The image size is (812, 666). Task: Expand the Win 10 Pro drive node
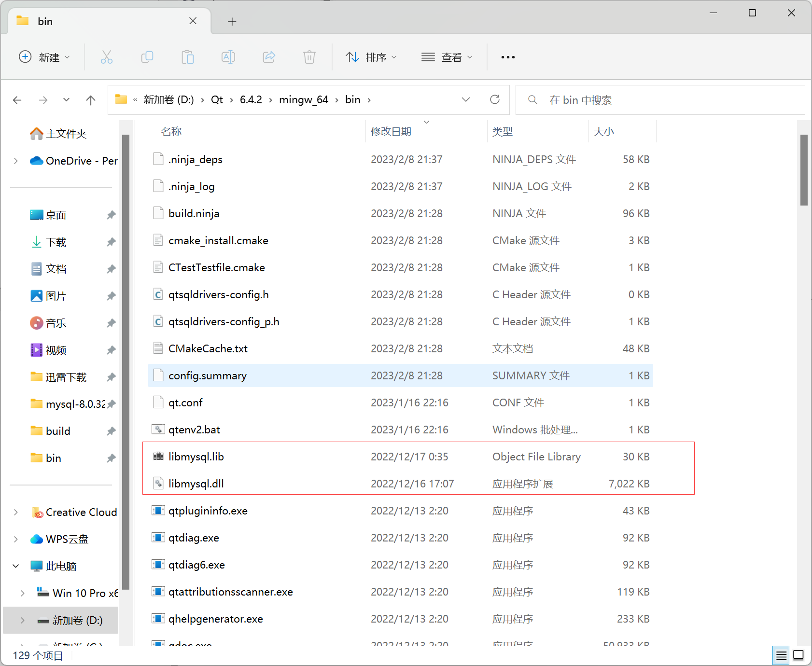coord(23,593)
